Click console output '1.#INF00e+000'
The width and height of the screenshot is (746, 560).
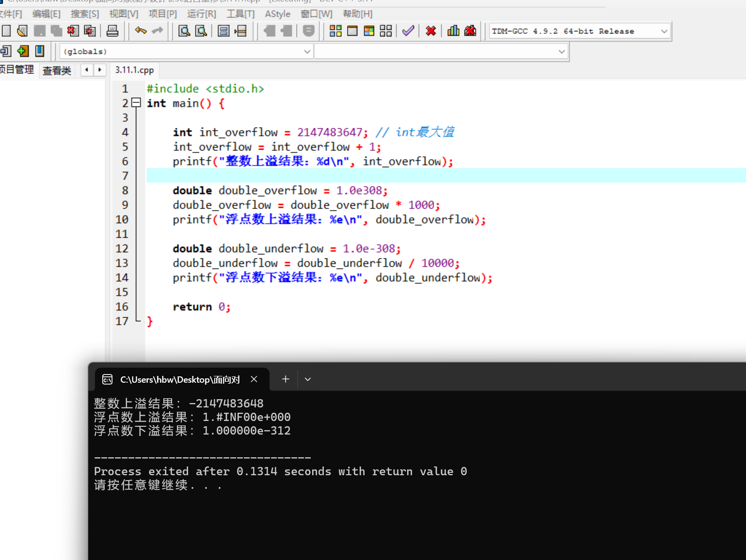pos(247,417)
